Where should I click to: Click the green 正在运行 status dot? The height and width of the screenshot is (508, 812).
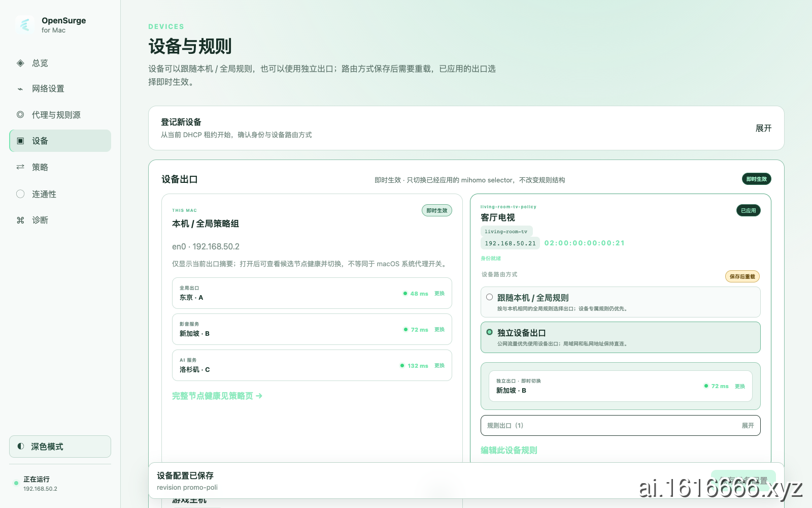point(16,483)
